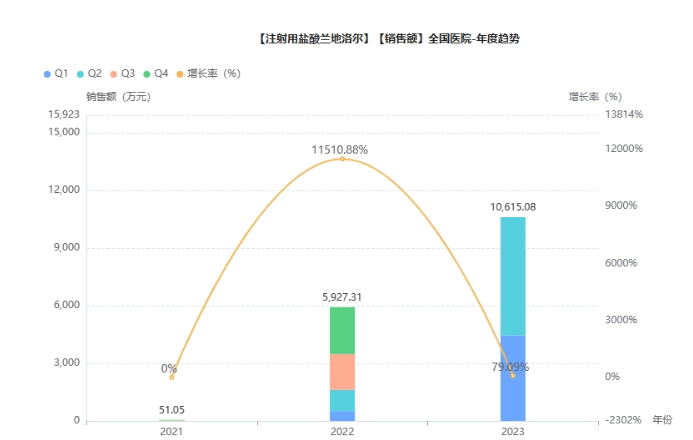Click the 79.09% growth-rate point in 2023

point(513,376)
